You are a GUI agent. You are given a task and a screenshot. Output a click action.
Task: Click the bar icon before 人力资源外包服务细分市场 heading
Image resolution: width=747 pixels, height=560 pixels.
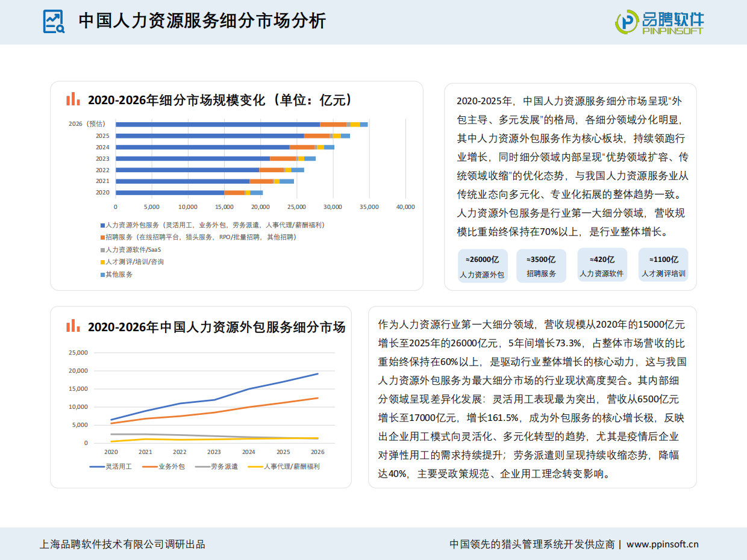[x=72, y=326]
